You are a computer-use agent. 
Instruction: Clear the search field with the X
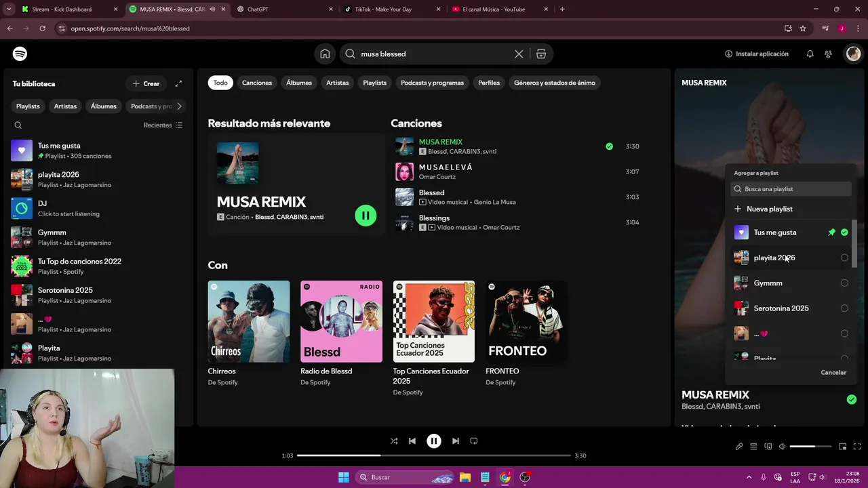pyautogui.click(x=519, y=54)
